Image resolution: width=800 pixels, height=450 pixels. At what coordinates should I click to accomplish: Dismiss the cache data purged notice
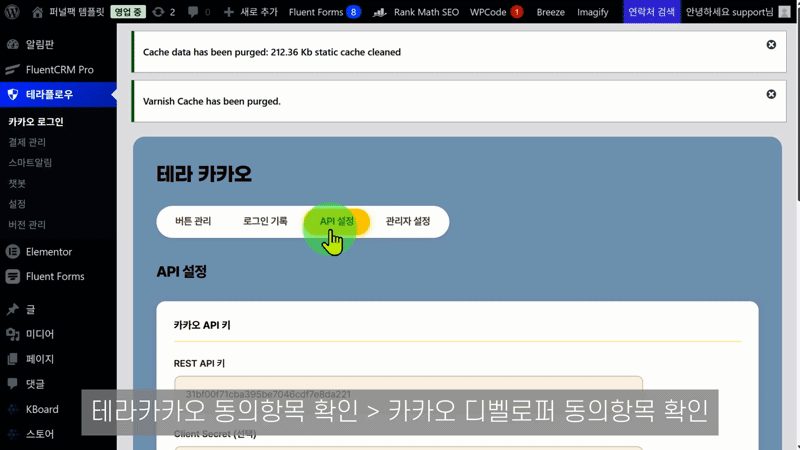tap(771, 45)
